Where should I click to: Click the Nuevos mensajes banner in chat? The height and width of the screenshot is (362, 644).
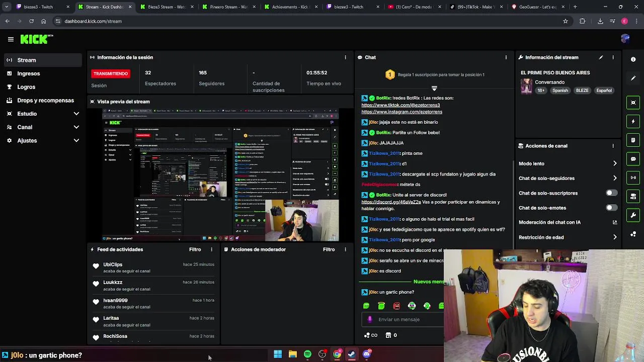pos(429,282)
